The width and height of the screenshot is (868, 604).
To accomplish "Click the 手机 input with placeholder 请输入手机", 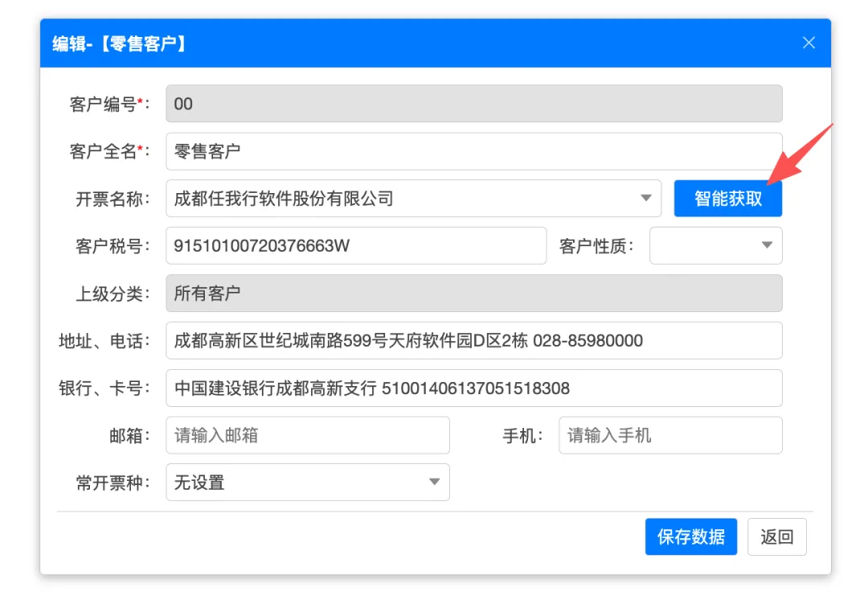I will tap(669, 435).
